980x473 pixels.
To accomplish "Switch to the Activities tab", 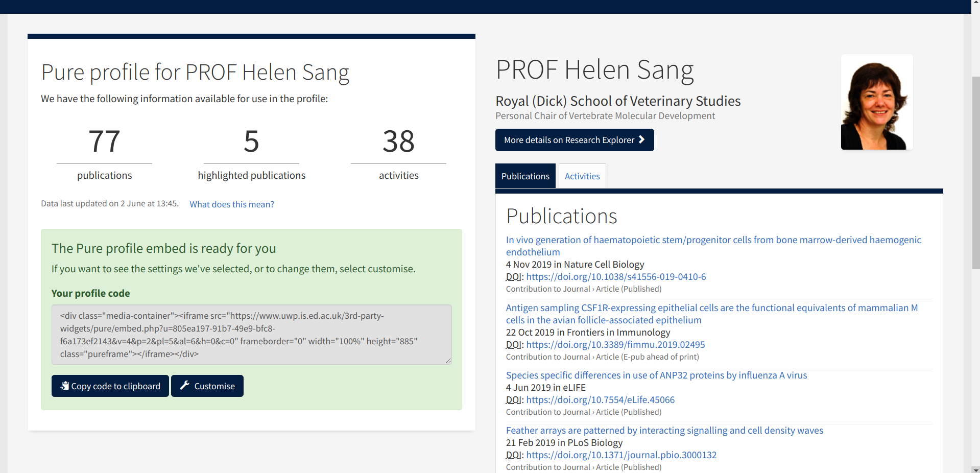I will tap(582, 176).
